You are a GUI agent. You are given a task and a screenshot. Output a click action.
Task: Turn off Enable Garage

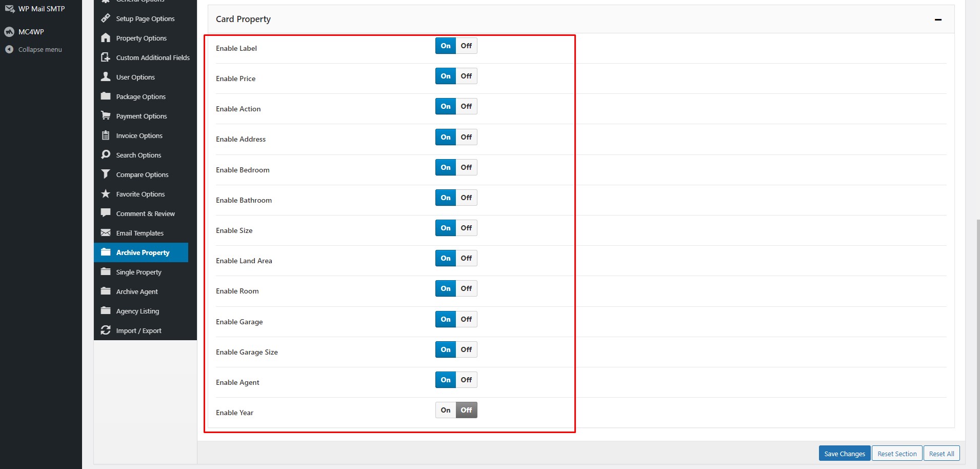click(x=466, y=319)
